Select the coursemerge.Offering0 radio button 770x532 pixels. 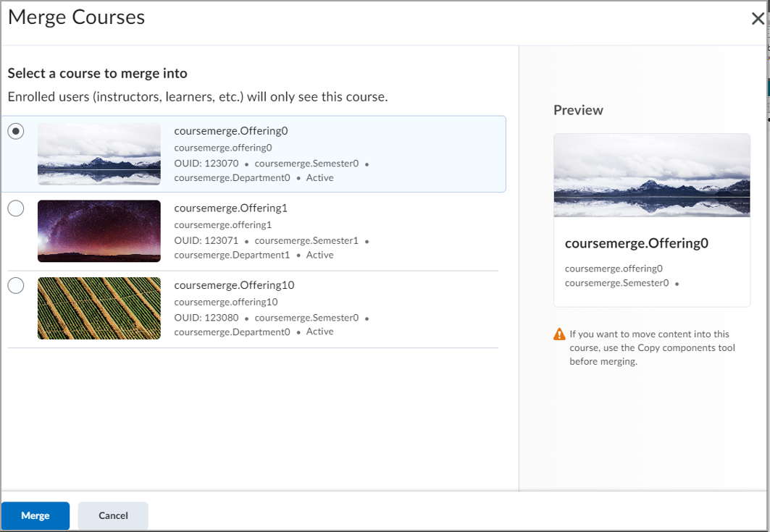point(16,131)
